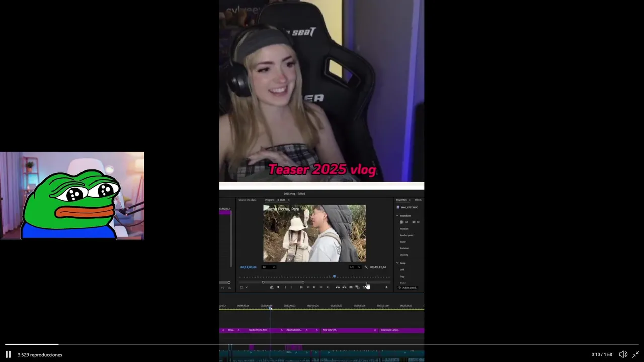Step forward one frame in Program monitor

click(x=321, y=287)
